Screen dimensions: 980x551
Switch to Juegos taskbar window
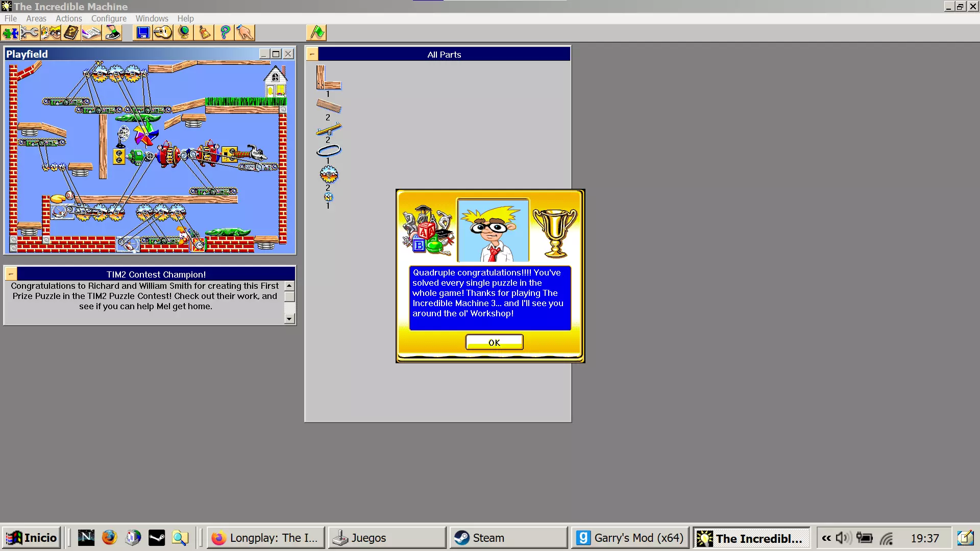[x=387, y=538]
